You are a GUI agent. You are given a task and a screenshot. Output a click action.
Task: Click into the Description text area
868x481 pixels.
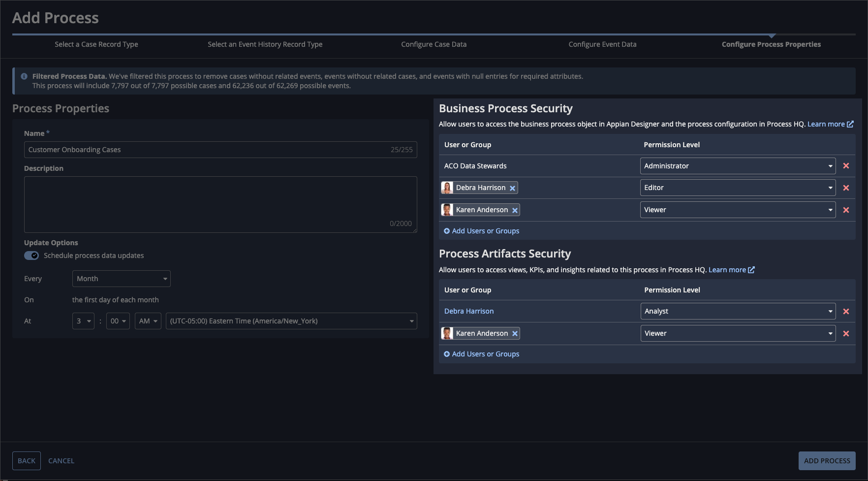pyautogui.click(x=220, y=204)
